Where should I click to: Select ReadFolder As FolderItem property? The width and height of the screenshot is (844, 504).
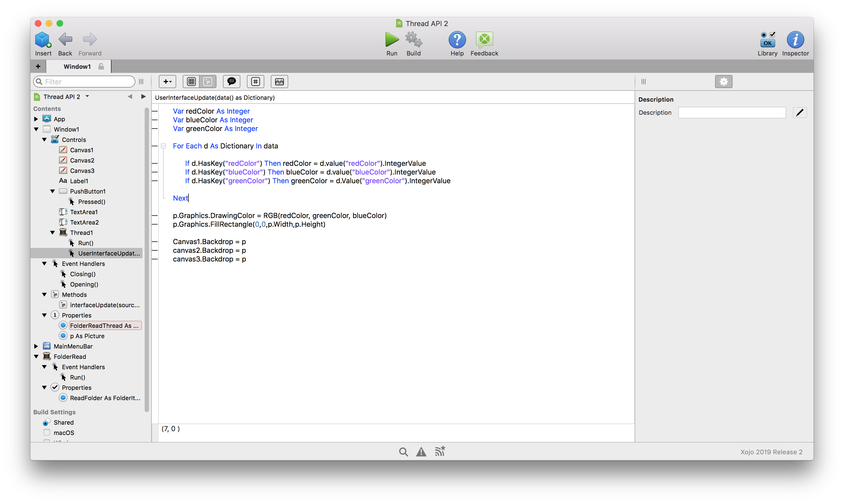(x=105, y=398)
